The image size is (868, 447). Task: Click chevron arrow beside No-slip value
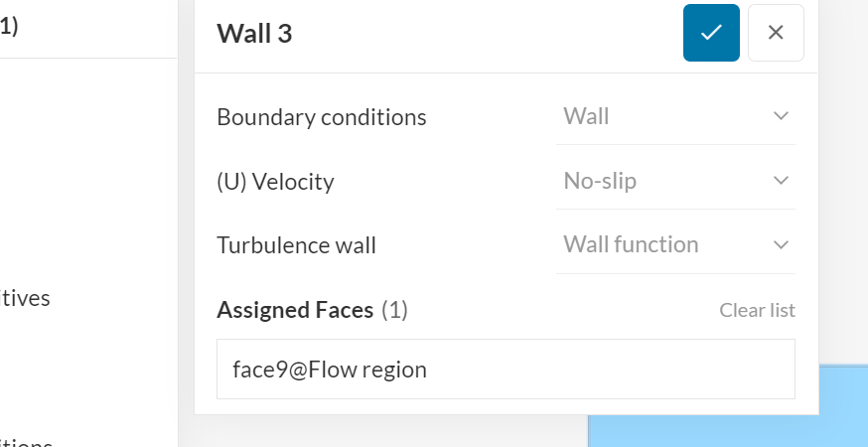click(781, 181)
